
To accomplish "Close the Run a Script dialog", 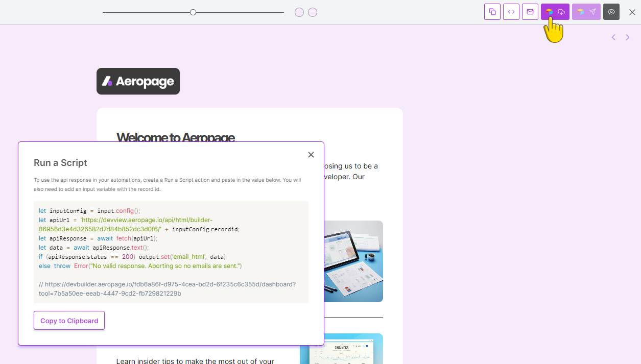I will (311, 155).
